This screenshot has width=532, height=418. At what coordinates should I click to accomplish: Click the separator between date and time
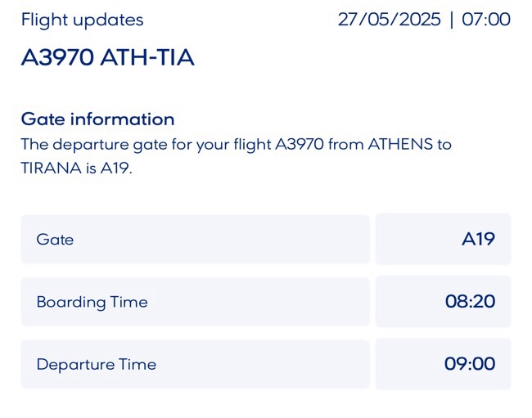coord(451,20)
